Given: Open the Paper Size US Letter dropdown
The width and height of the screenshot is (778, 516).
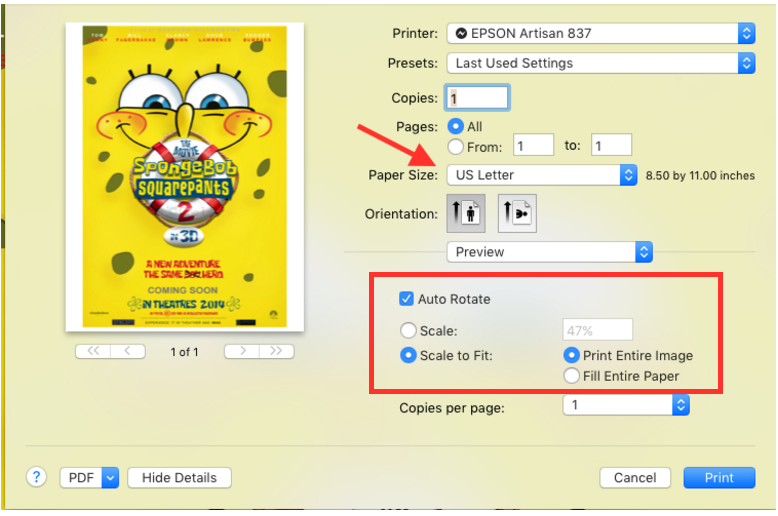Looking at the screenshot, I should 542,175.
